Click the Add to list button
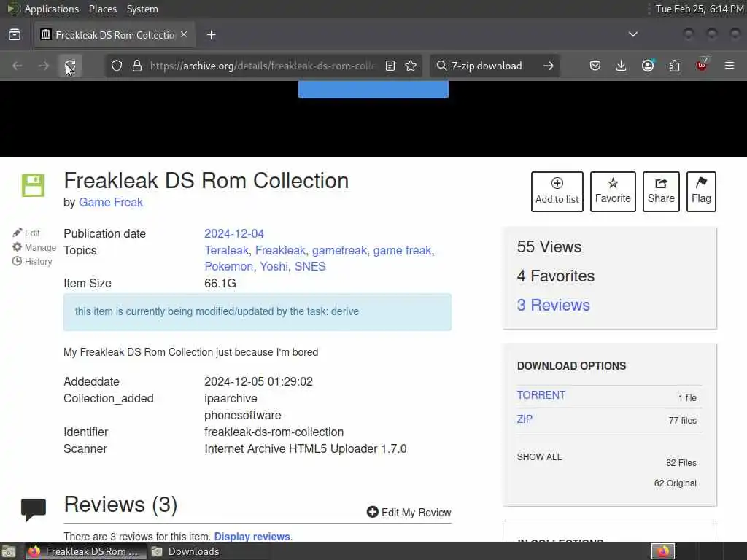The width and height of the screenshot is (747, 560). [557, 192]
